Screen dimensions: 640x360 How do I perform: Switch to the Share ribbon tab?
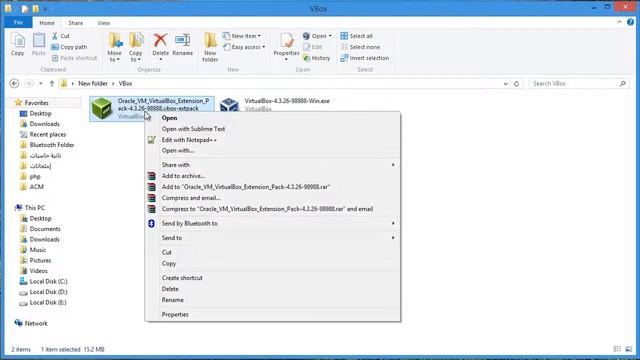click(x=76, y=23)
